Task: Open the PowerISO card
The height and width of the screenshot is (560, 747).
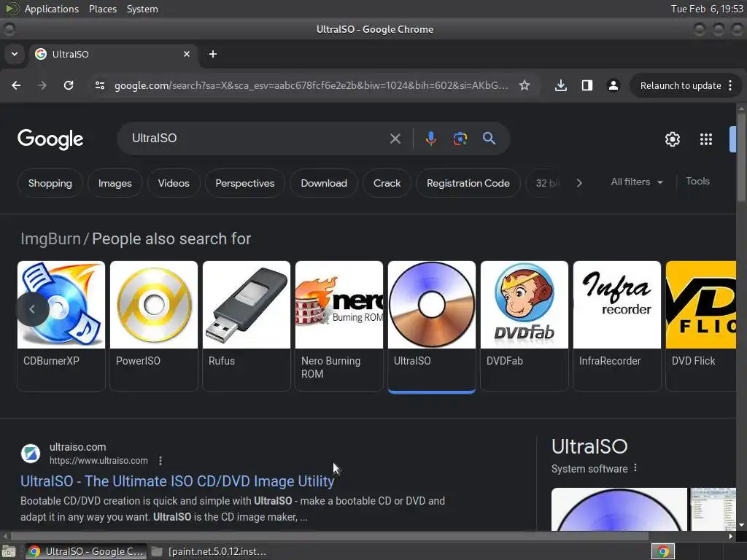Action: [x=153, y=326]
